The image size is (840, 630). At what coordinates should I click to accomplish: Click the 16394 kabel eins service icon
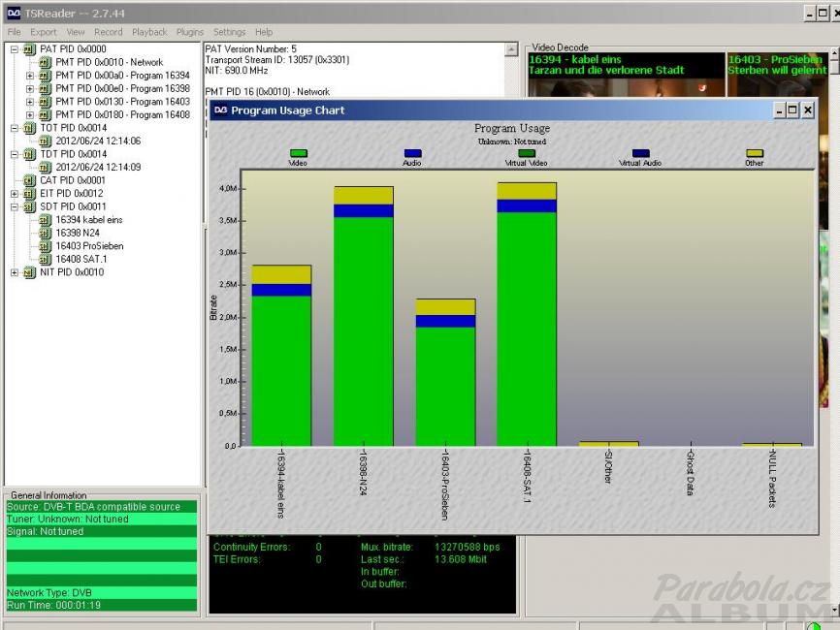[x=46, y=220]
